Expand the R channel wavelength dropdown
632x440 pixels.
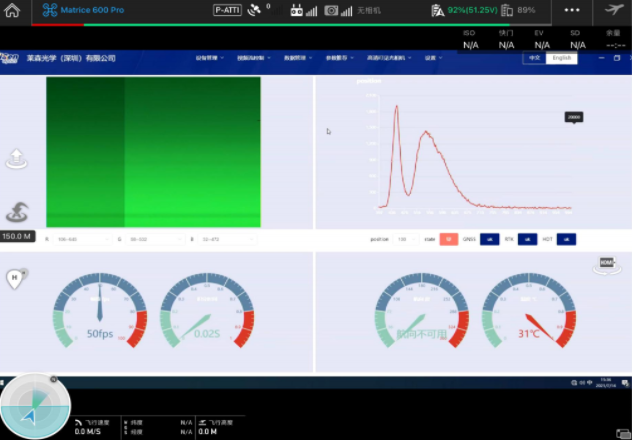click(82, 239)
